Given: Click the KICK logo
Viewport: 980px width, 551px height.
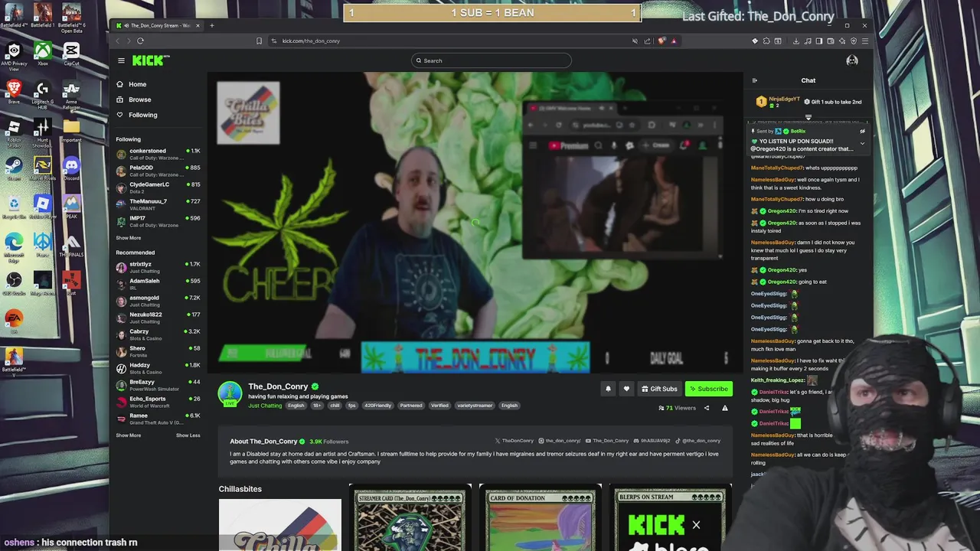Looking at the screenshot, I should tap(150, 60).
